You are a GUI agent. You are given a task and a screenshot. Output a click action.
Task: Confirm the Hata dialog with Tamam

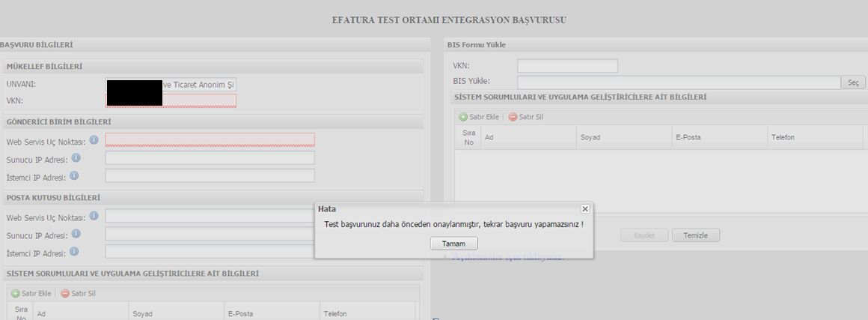tap(454, 244)
